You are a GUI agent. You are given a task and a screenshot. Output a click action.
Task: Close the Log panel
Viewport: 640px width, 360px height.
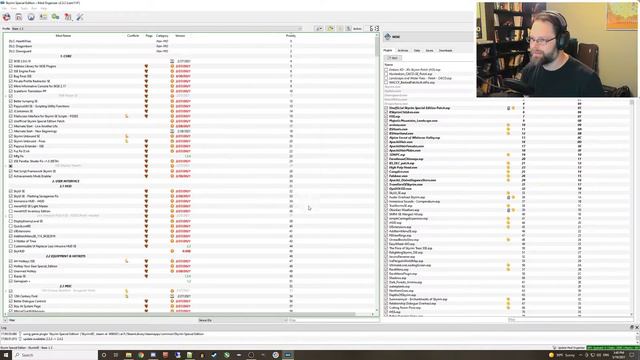(636, 327)
